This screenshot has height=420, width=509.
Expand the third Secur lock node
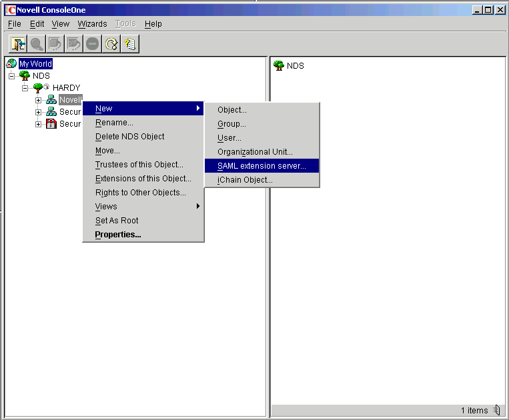click(x=38, y=124)
